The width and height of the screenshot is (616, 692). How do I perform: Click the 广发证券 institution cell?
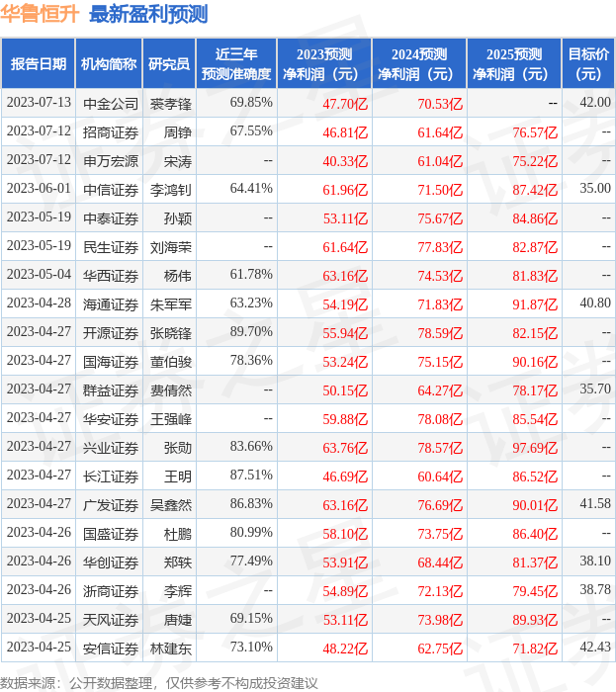tap(111, 505)
